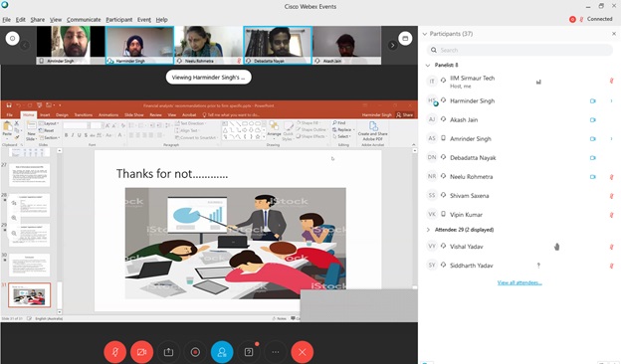Image resolution: width=621 pixels, height=364 pixels.
Task: Open the Communicate menu
Action: 84,19
